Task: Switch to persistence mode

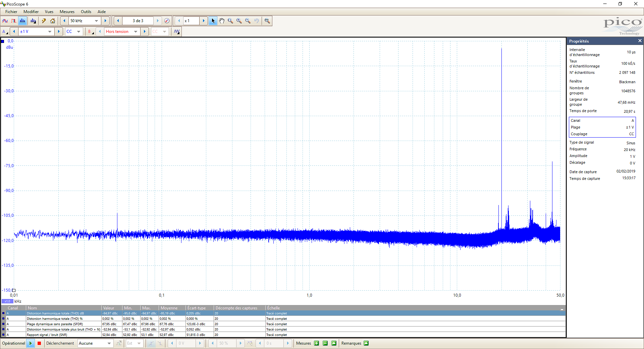Action: point(14,21)
